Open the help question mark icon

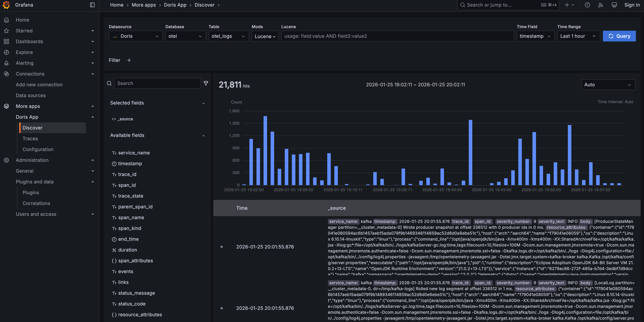click(587, 5)
